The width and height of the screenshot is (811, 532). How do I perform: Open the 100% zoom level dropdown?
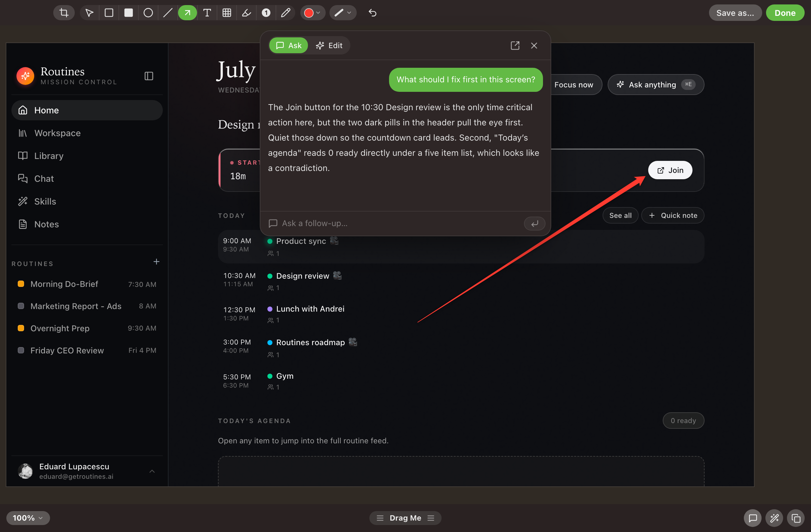(28, 518)
